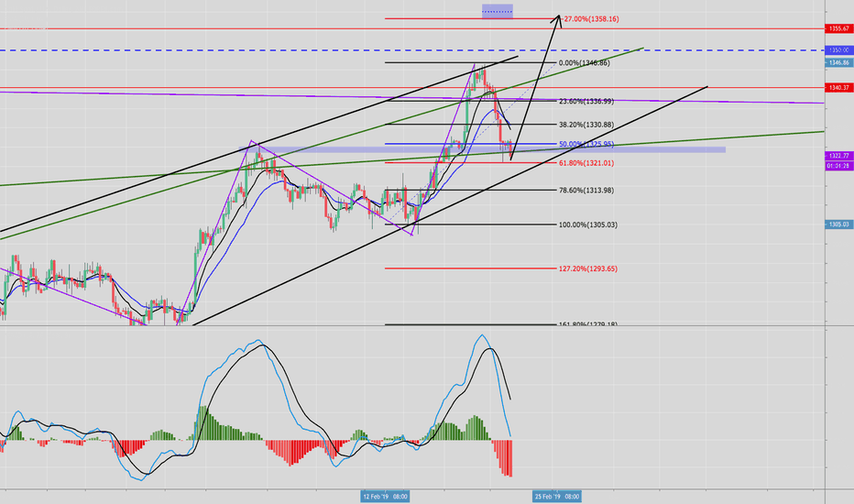Click the 38.20%(1330.88) Fibonacci level label
The image size is (854, 504).
pos(586,125)
